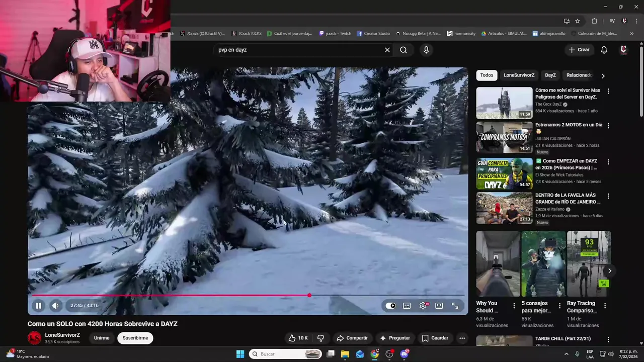Open the Windows Start menu
Image resolution: width=644 pixels, height=362 pixels.
240,354
